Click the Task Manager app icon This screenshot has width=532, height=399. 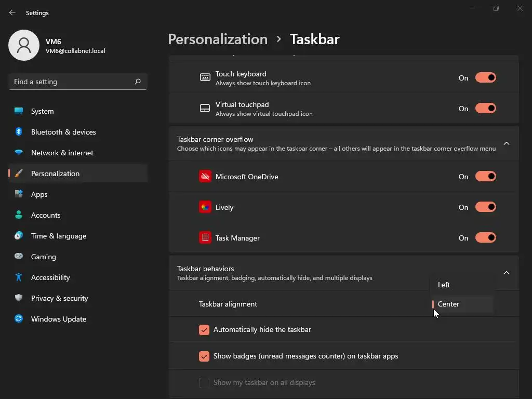coord(205,238)
